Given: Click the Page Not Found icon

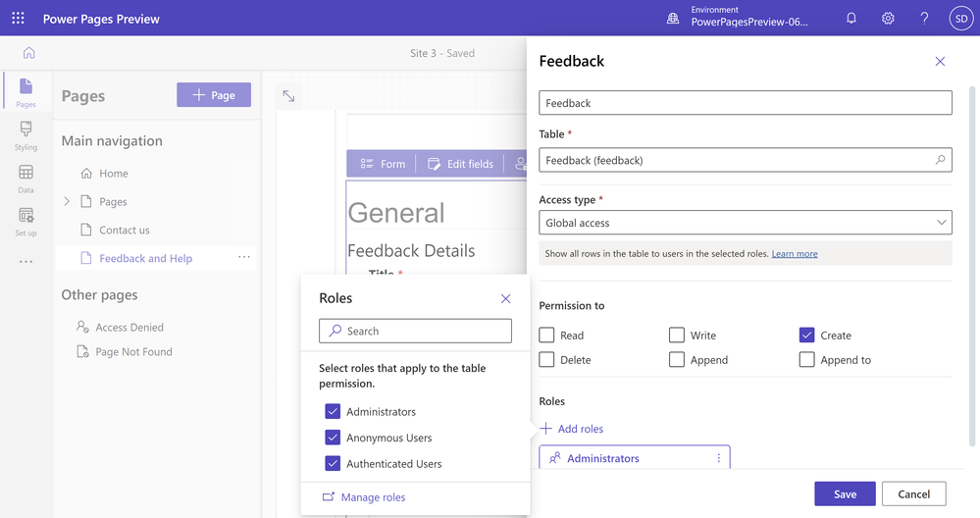Looking at the screenshot, I should (x=82, y=352).
